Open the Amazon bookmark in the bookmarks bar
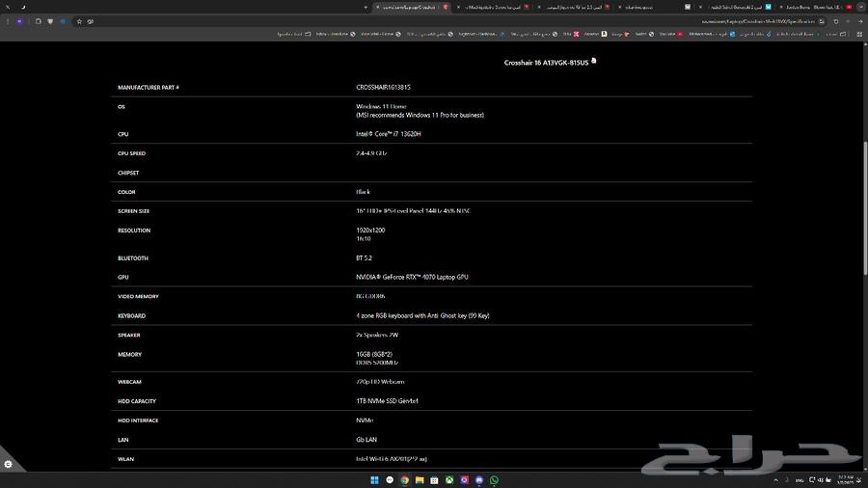This screenshot has height=488, width=868. click(x=595, y=34)
